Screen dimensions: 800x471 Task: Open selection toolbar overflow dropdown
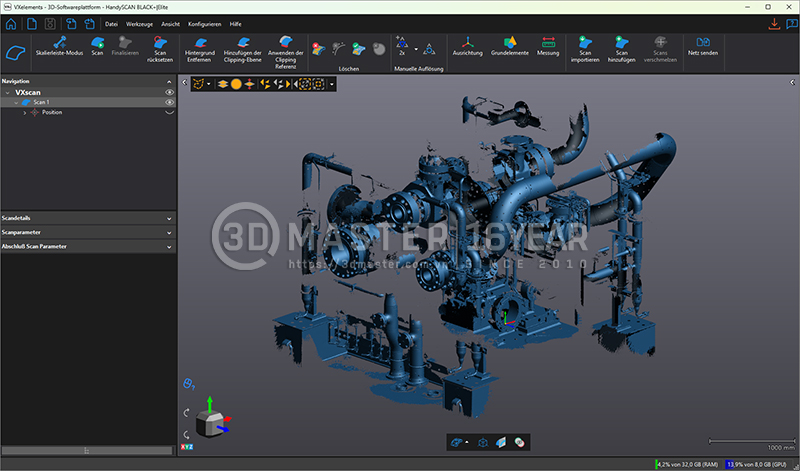[332, 84]
